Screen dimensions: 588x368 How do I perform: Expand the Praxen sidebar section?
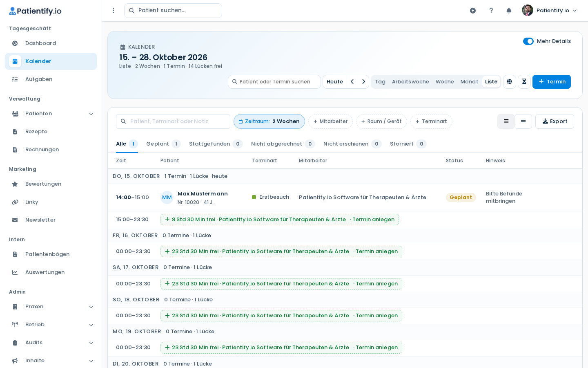point(51,307)
